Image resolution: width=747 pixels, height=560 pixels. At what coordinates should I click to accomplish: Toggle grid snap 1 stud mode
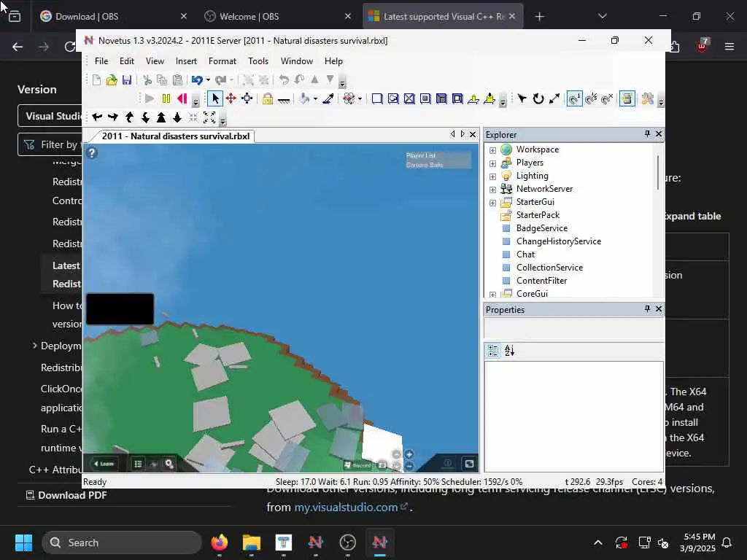coord(575,98)
